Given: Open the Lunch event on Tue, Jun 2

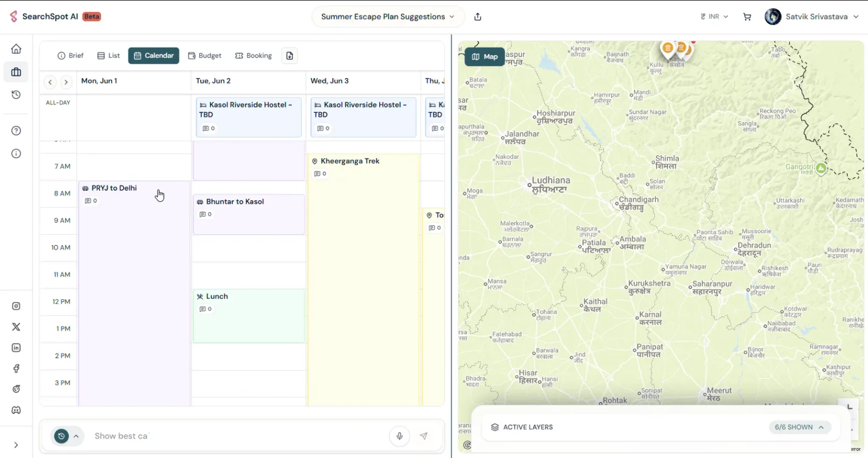Looking at the screenshot, I should pyautogui.click(x=249, y=316).
